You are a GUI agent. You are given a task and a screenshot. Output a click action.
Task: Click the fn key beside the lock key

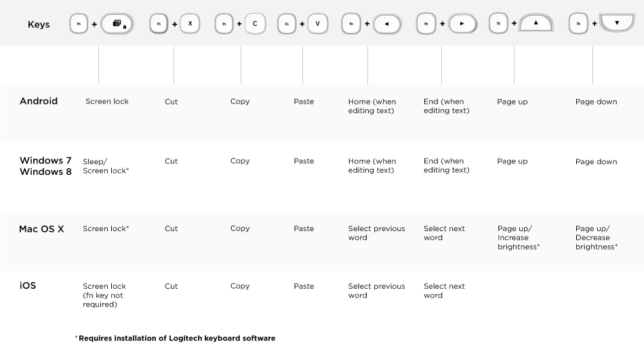tap(79, 24)
